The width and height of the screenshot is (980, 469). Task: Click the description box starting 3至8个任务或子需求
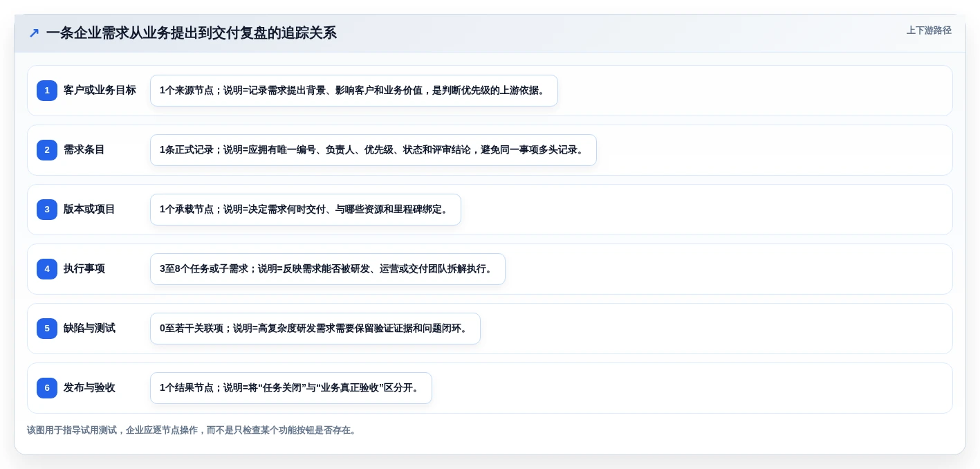(328, 269)
